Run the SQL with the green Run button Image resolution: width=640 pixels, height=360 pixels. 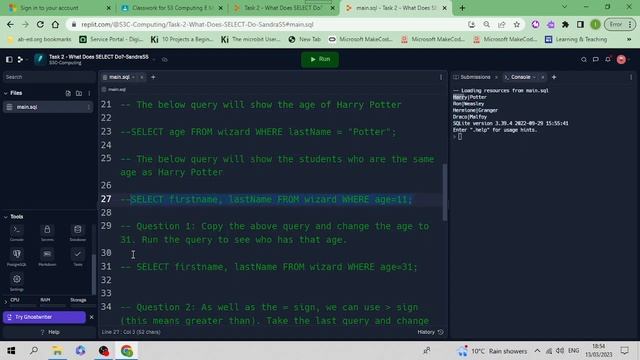tap(320, 59)
